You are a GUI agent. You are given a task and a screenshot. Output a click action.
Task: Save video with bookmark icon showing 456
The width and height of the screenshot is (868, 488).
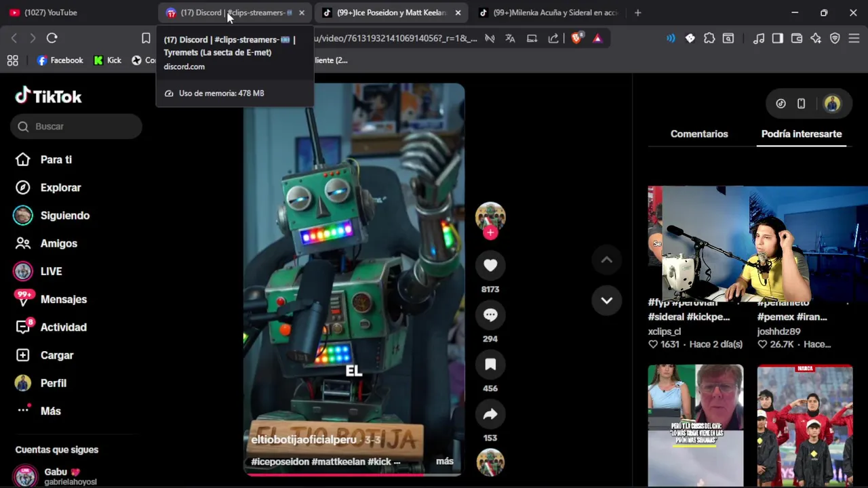[490, 365]
